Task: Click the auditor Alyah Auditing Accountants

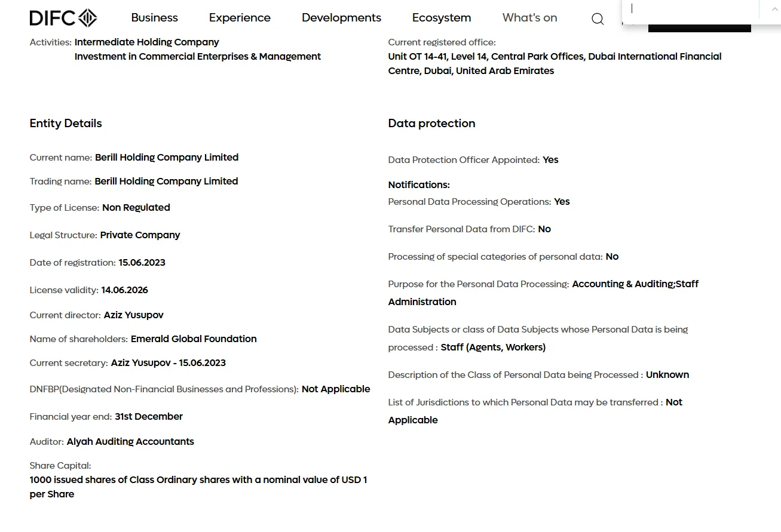Action: coord(130,442)
